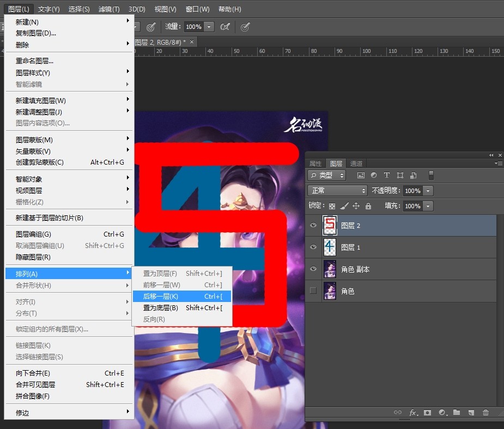Screen dimensions: 504x429
Task: Open the fx layer style icon
Action: (x=413, y=413)
